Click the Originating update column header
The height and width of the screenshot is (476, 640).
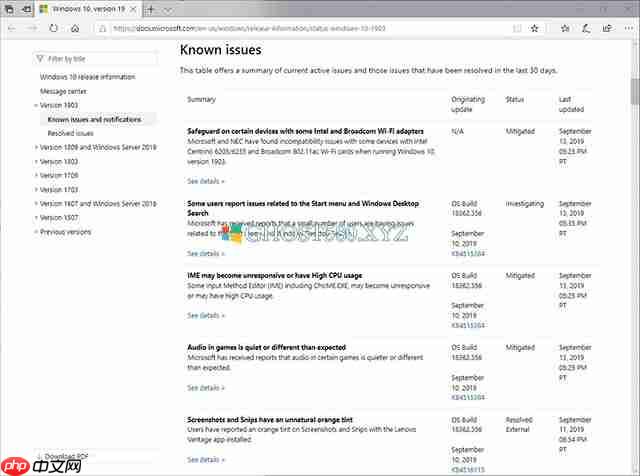pyautogui.click(x=468, y=104)
